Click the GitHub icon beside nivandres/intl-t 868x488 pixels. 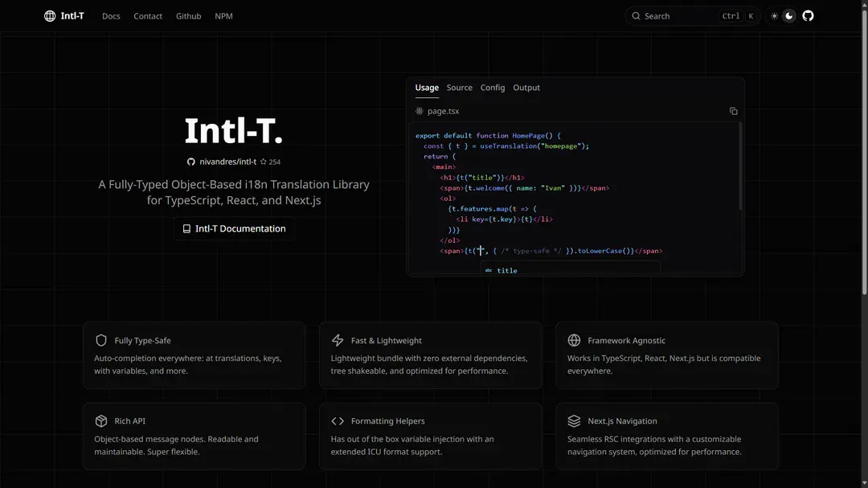[191, 162]
